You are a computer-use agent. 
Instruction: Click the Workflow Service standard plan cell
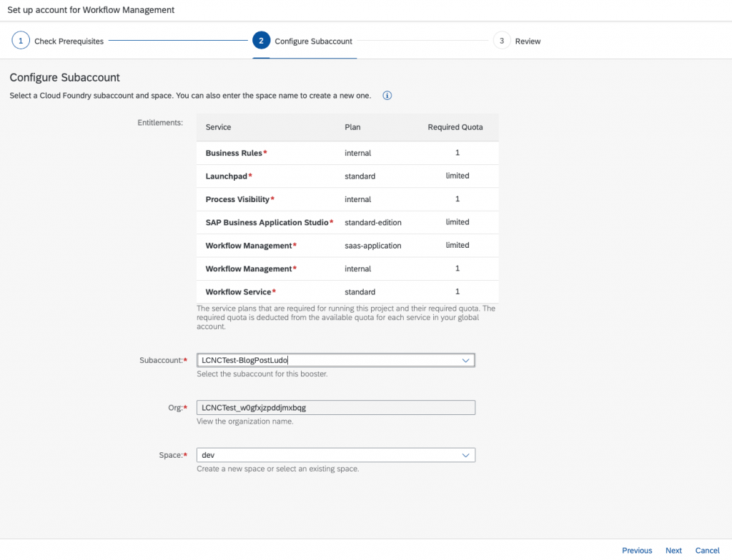click(x=360, y=292)
